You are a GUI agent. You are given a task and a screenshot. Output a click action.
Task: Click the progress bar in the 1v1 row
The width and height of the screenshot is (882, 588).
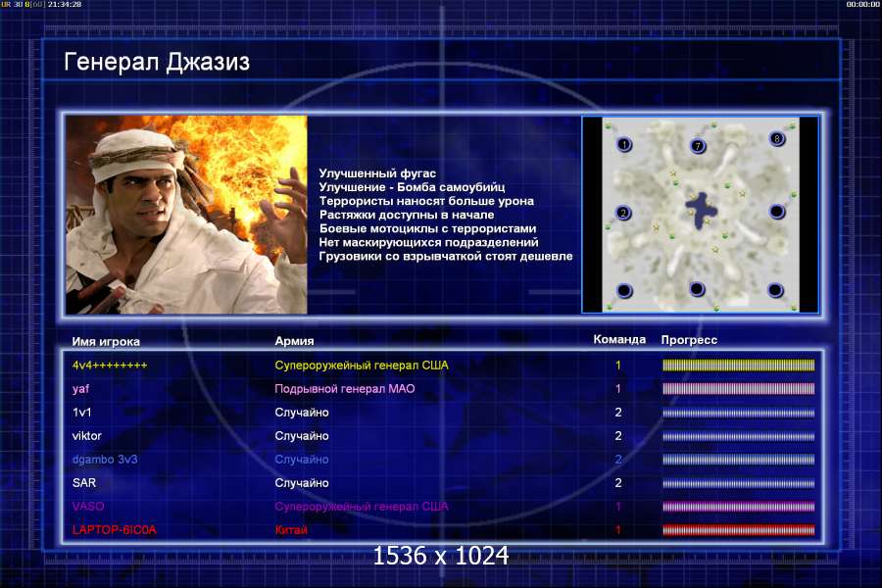739,413
